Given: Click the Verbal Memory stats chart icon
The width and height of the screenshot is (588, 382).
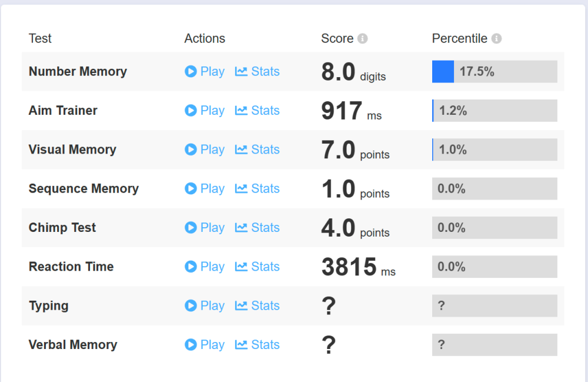Looking at the screenshot, I should click(241, 345).
